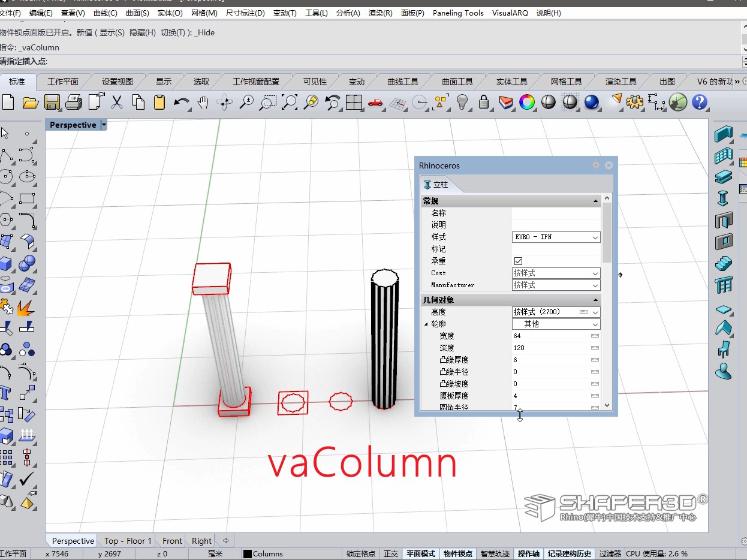Select the VisualARQ Window tool
This screenshot has width=747, height=560.
click(x=724, y=242)
